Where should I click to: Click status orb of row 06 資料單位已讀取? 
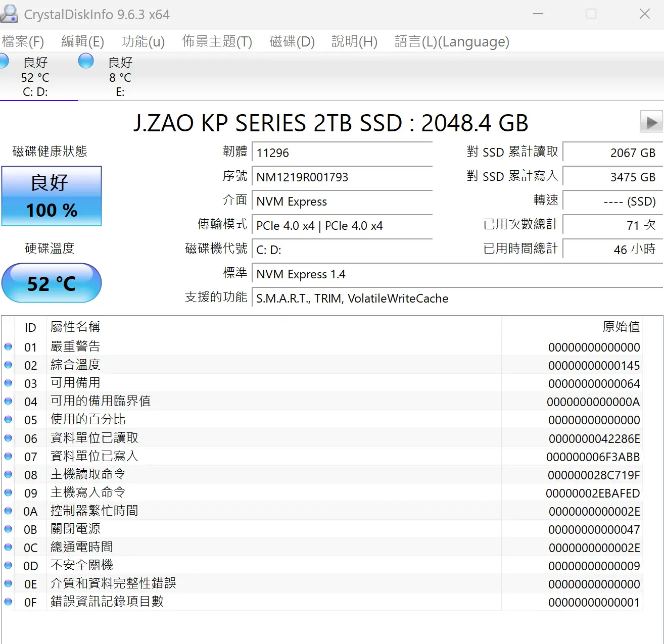(8, 438)
